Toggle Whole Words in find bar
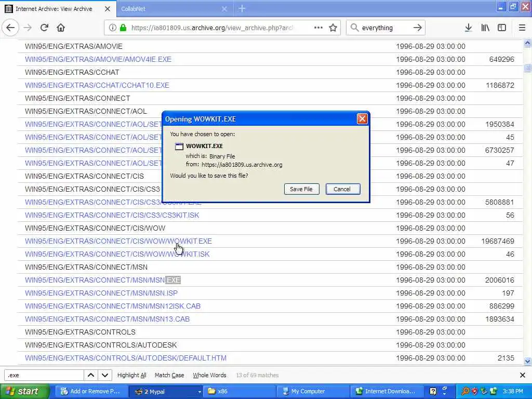The width and height of the screenshot is (532, 399). (x=209, y=375)
